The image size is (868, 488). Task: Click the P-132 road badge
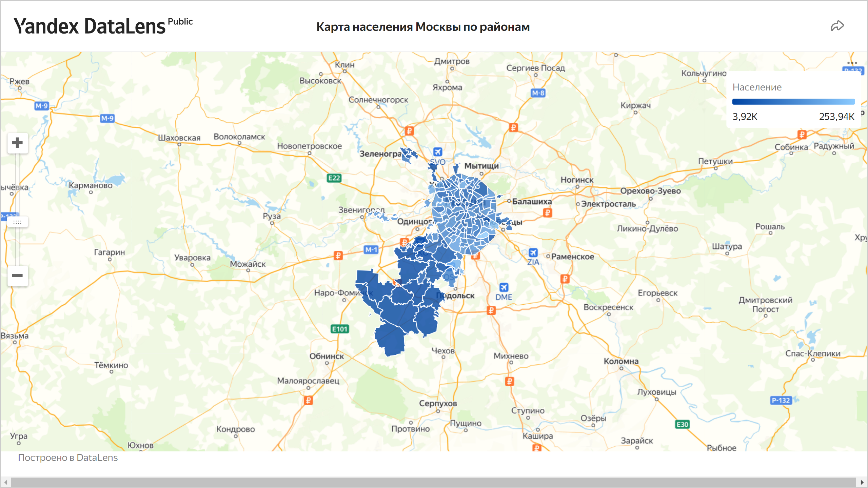(x=781, y=400)
